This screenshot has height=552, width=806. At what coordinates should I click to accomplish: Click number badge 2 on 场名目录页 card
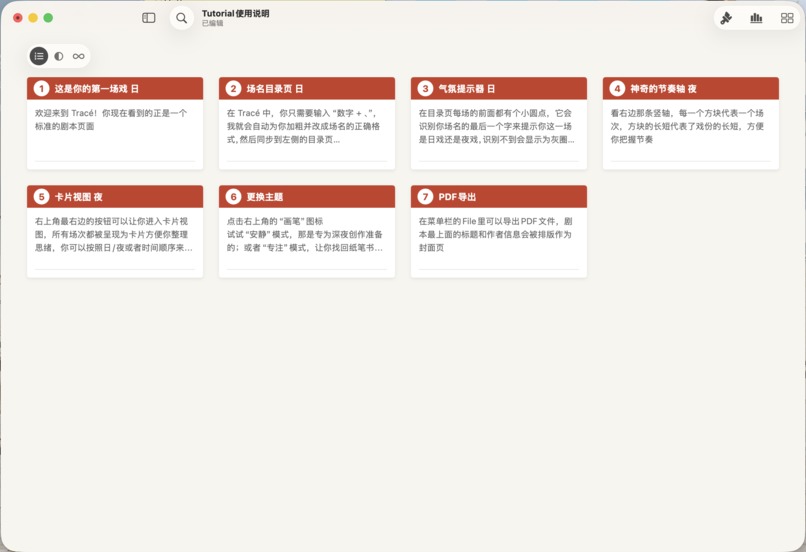click(x=233, y=88)
